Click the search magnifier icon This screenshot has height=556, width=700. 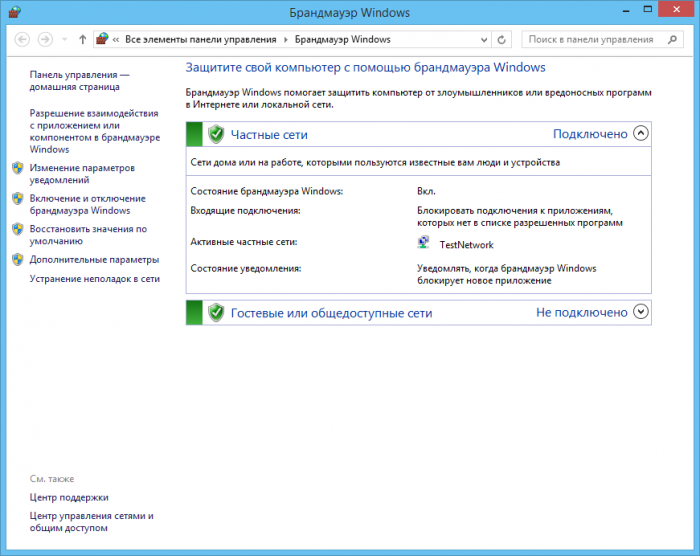point(672,40)
